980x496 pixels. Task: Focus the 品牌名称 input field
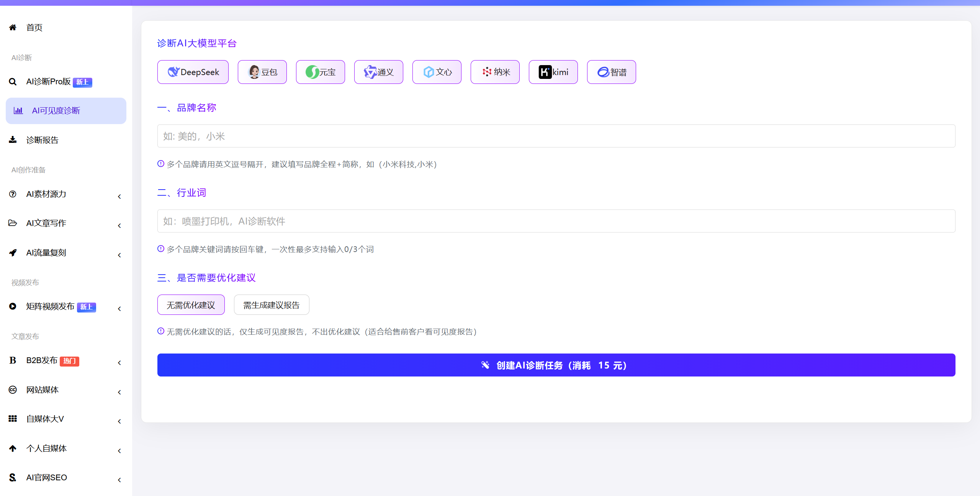pyautogui.click(x=556, y=136)
